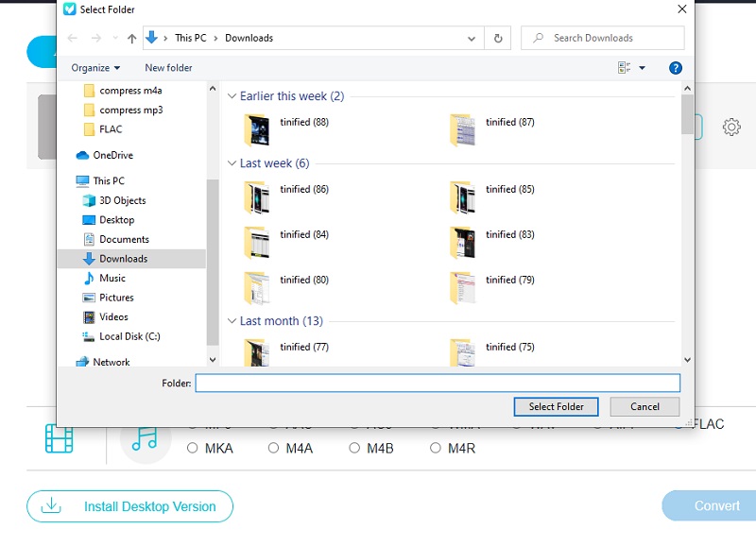
Task: Expand the Organize dropdown menu
Action: click(x=95, y=67)
